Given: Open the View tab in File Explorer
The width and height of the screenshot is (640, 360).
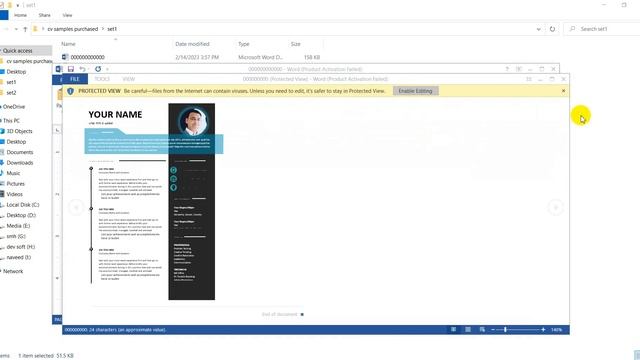Looking at the screenshot, I should point(67,15).
